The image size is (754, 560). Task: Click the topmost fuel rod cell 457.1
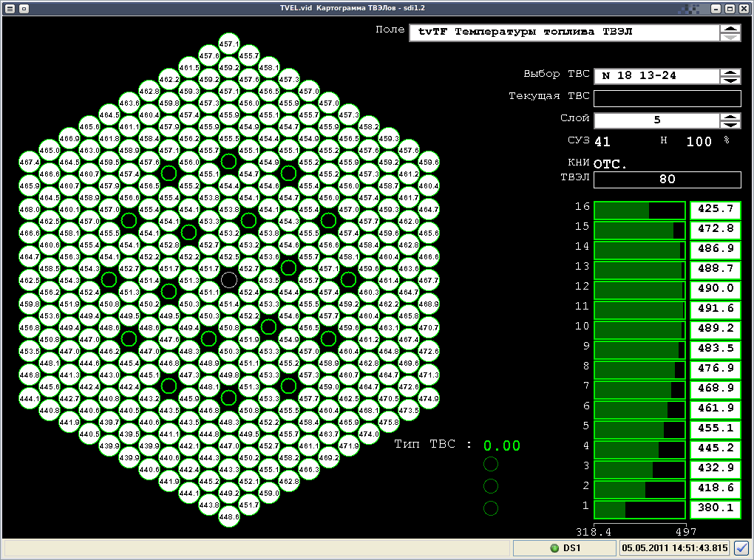click(x=229, y=44)
